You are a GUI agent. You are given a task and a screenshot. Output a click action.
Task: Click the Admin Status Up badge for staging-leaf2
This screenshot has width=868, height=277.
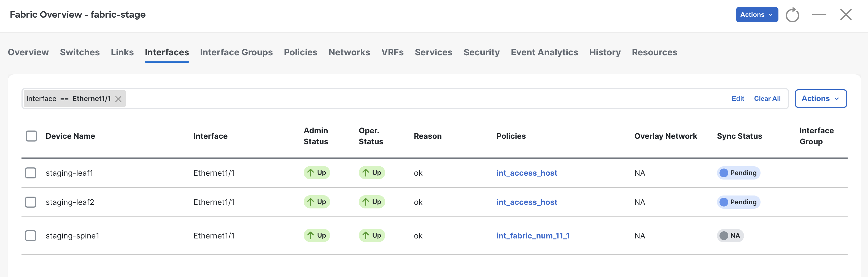316,202
